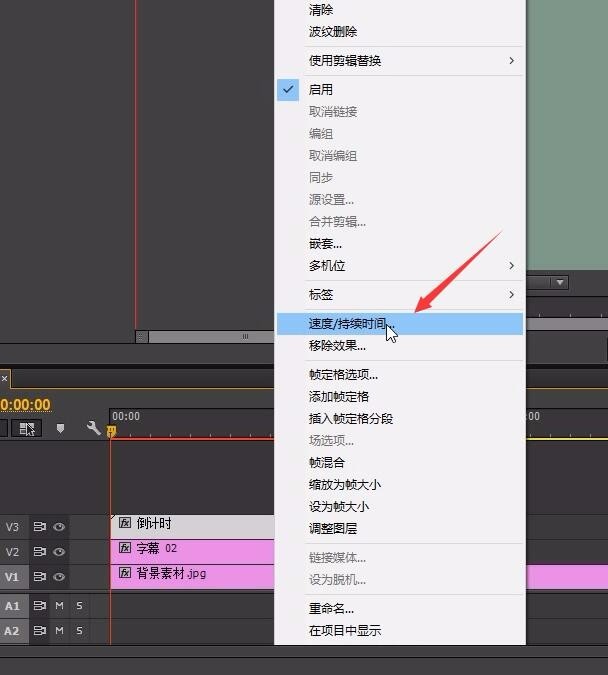This screenshot has height=675, width=608.
Task: Click the playhead marker at 00:00
Action: 112,431
